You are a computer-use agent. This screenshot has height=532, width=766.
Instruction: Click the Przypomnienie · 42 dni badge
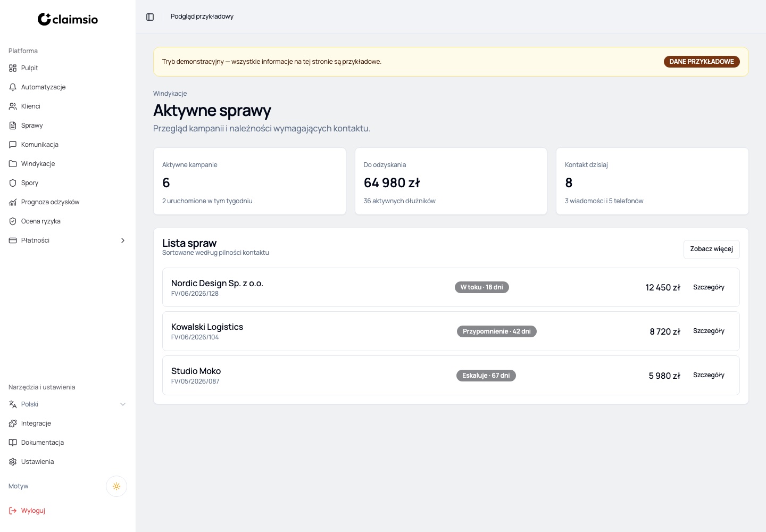point(497,331)
